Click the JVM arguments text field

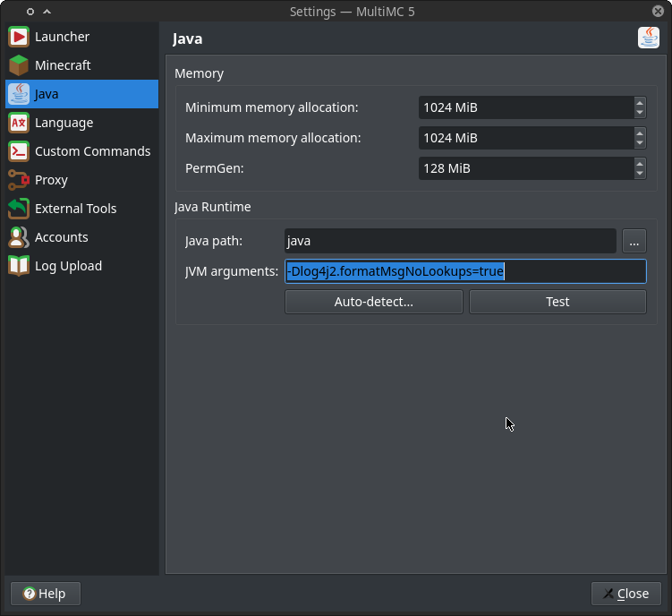click(x=465, y=271)
